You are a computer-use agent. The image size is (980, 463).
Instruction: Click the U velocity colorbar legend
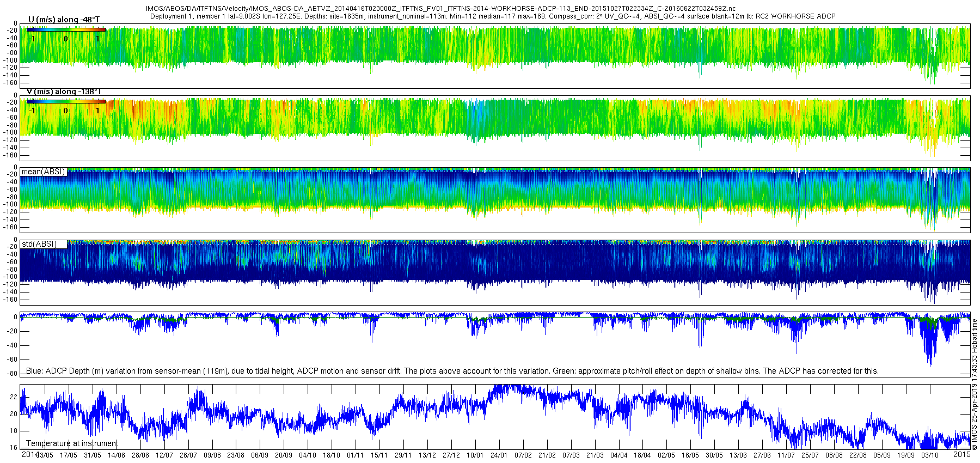tap(66, 30)
